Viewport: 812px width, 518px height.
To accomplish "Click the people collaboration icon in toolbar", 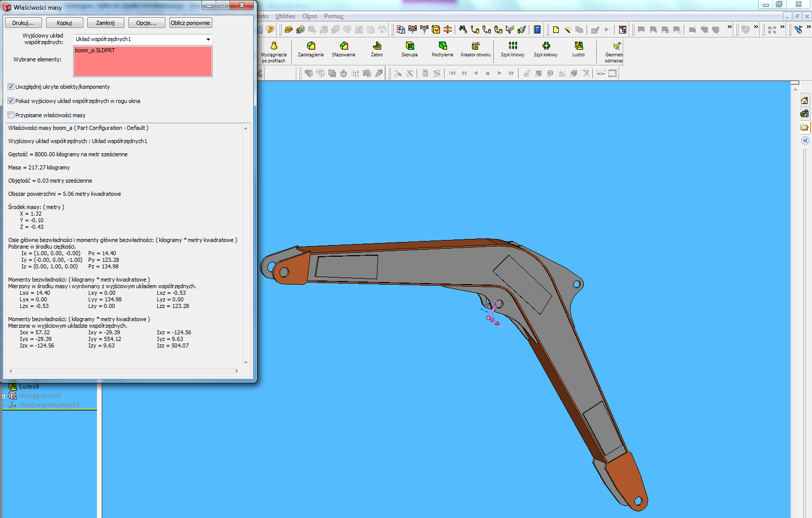I will (300, 29).
